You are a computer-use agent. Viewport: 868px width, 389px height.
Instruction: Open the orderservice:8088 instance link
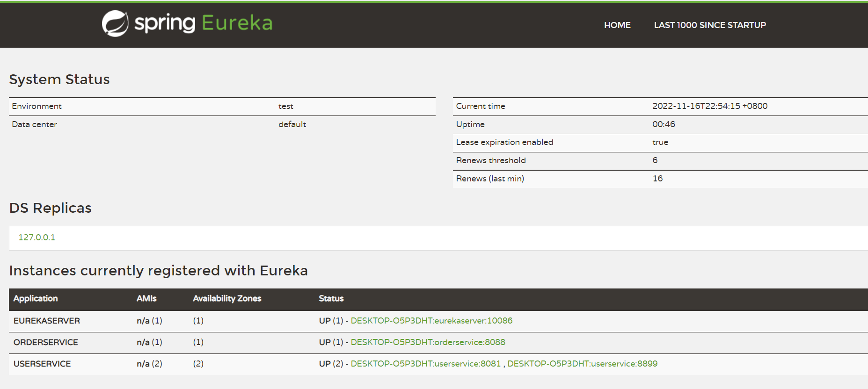pyautogui.click(x=428, y=342)
